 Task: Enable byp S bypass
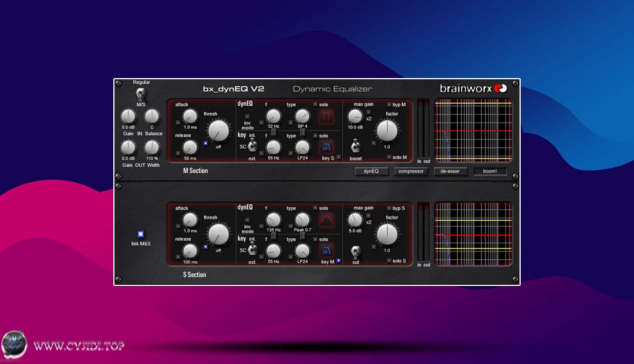pyautogui.click(x=389, y=208)
